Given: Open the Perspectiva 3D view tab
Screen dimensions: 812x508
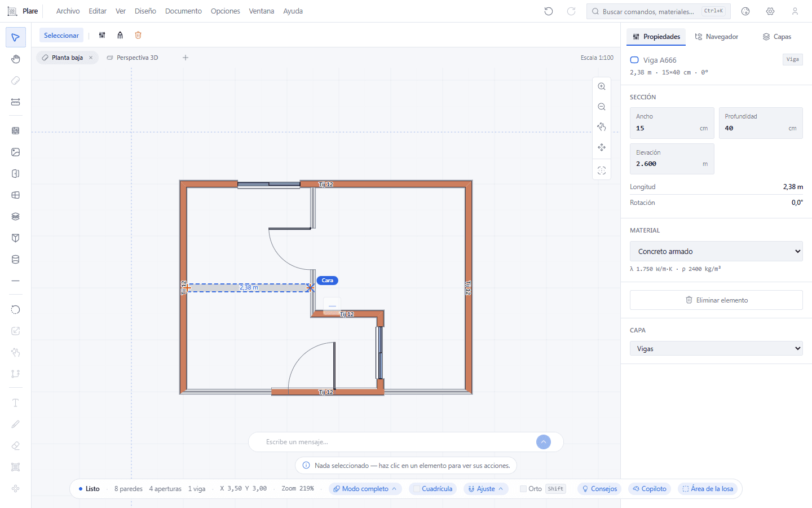Looking at the screenshot, I should coord(133,58).
